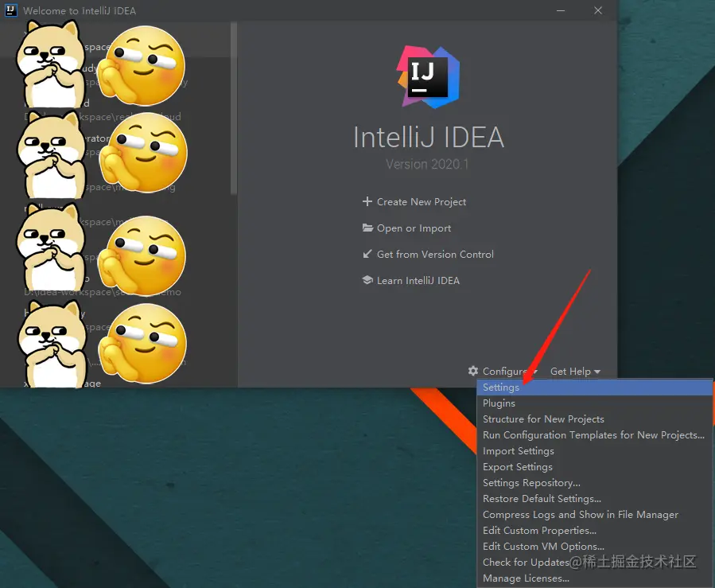Open or Import a project

pyautogui.click(x=414, y=228)
